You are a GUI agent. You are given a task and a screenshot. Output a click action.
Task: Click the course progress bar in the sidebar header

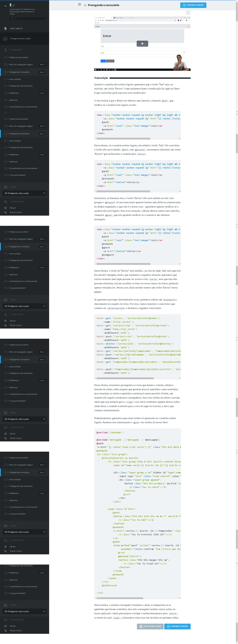[31, 19]
